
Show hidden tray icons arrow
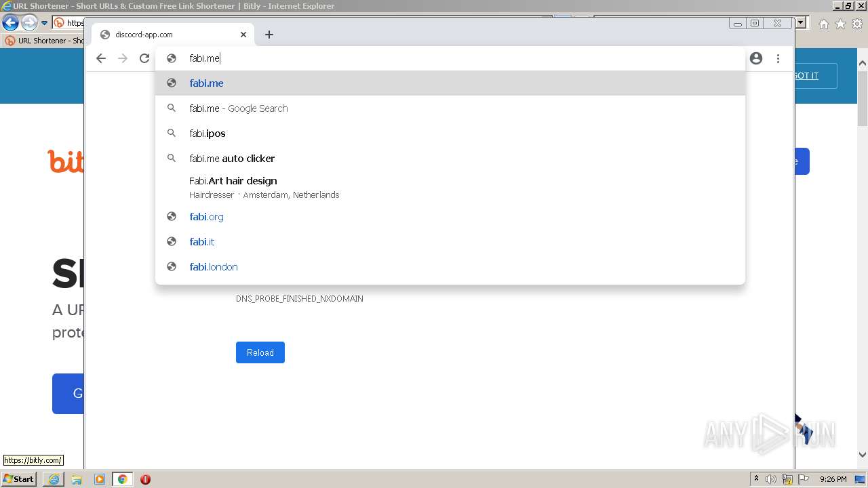point(756,479)
